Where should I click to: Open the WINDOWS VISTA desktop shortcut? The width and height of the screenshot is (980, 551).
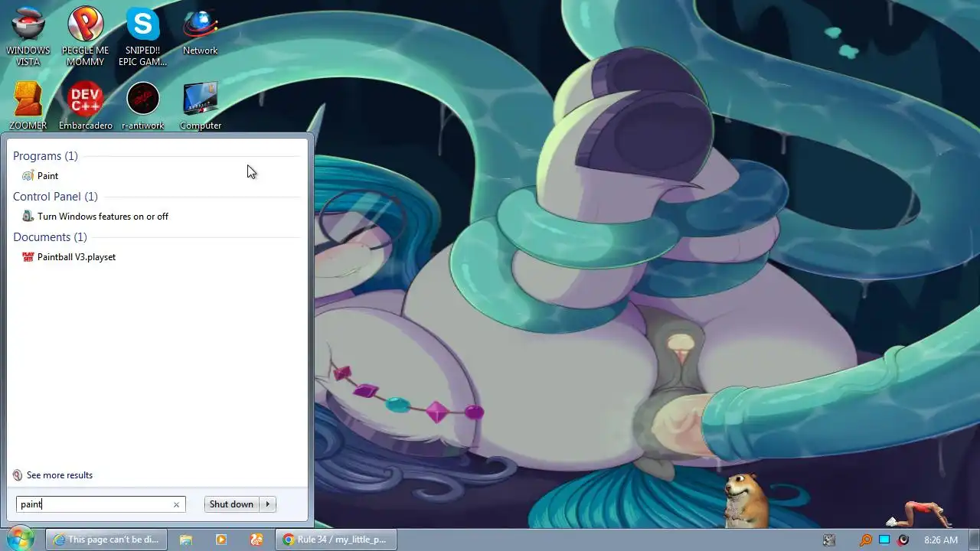point(28,36)
